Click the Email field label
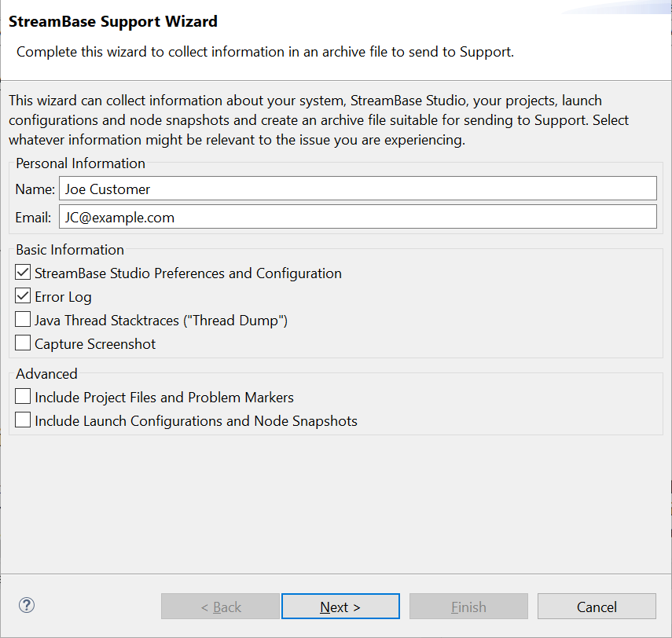672x638 pixels. tap(34, 218)
